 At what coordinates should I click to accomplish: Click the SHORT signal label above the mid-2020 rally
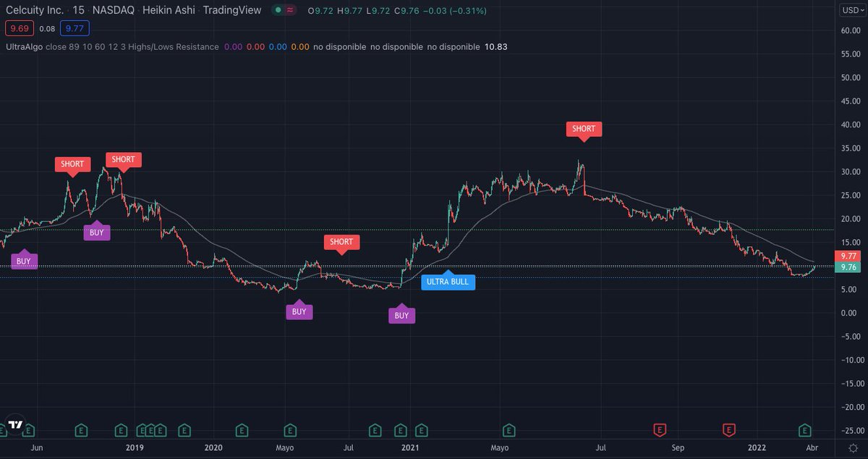click(x=341, y=242)
